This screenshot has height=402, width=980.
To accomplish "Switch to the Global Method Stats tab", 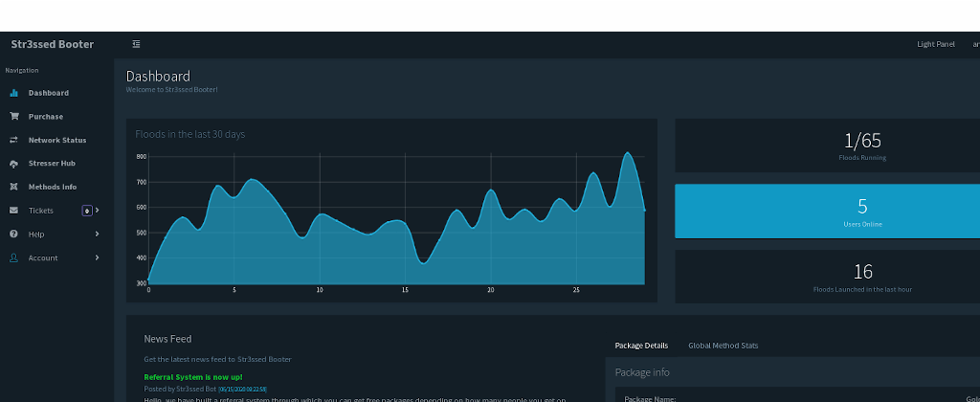I will click(724, 346).
